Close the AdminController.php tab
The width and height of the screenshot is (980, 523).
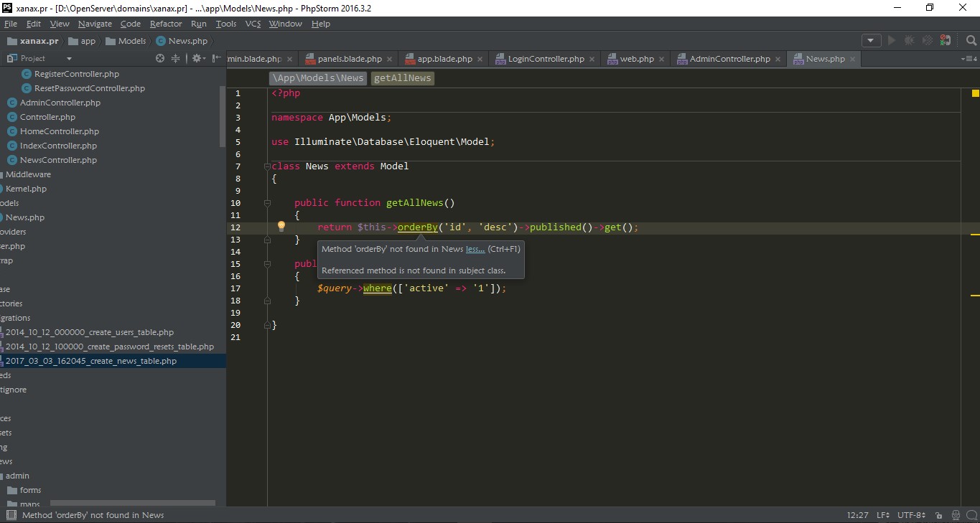(778, 60)
